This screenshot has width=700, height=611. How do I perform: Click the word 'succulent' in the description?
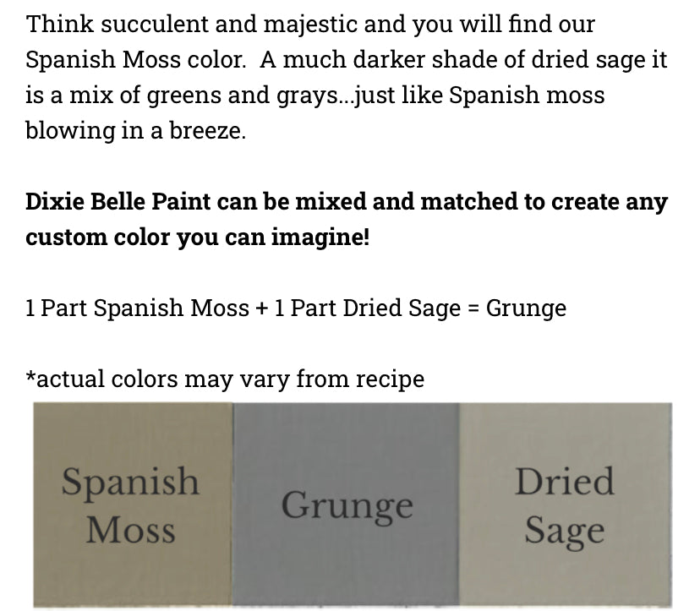tap(155, 24)
